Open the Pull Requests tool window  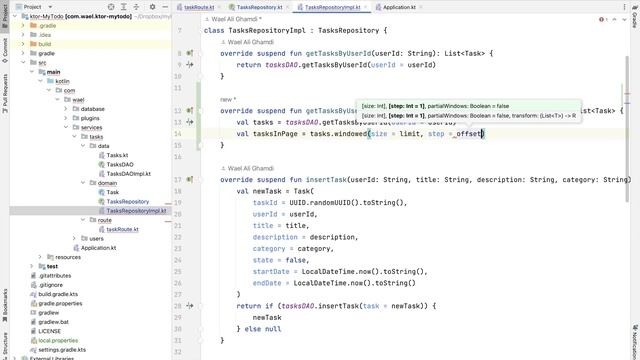point(5,93)
